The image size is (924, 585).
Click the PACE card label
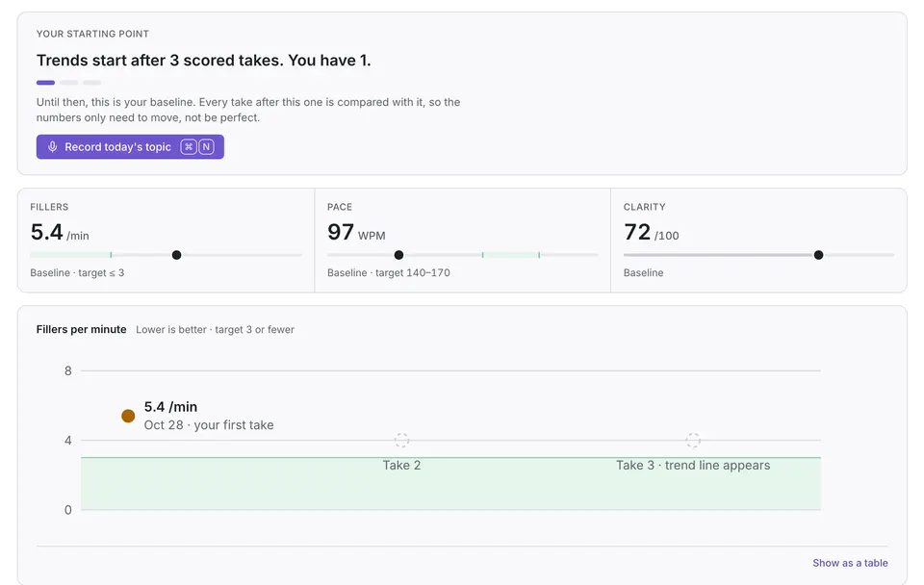coord(340,207)
